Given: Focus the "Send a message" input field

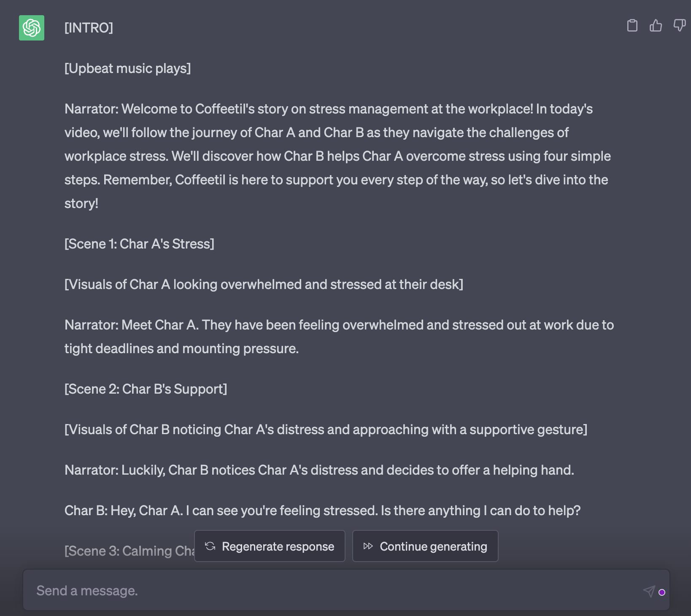Looking at the screenshot, I should (329, 590).
